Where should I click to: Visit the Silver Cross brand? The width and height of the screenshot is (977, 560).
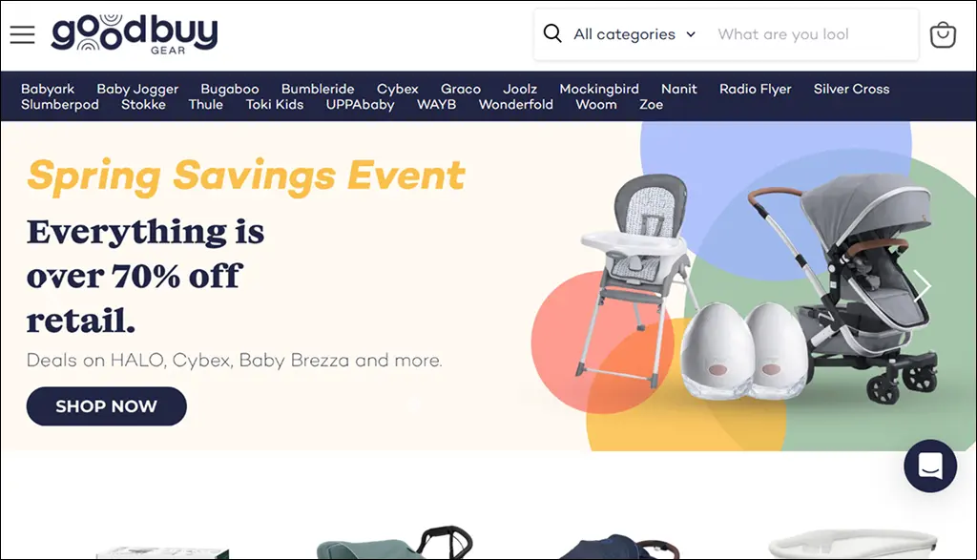pyautogui.click(x=851, y=89)
